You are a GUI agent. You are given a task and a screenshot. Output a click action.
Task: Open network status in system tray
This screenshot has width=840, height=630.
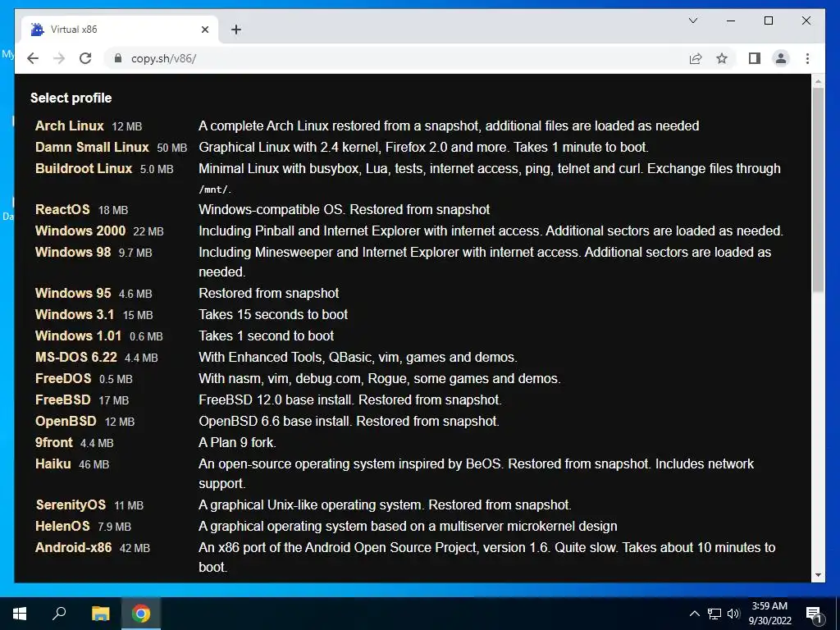pos(714,614)
